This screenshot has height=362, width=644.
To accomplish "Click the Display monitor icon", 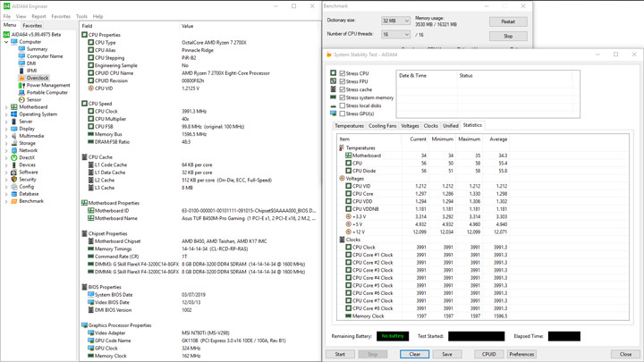I will click(x=14, y=129).
